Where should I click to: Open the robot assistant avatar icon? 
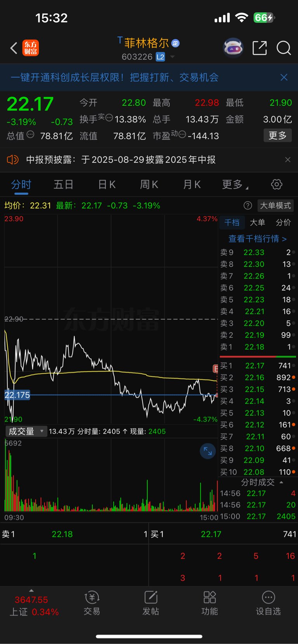pos(233,48)
